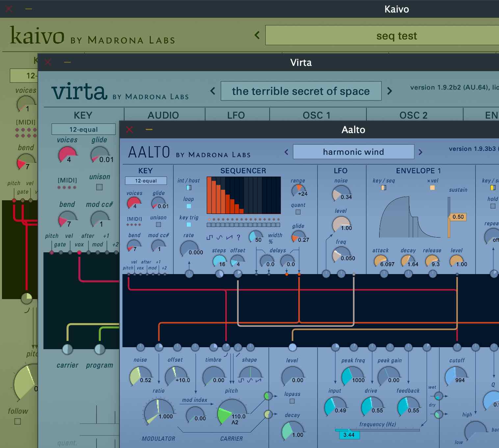
Task: Click patcher output dial below envelope release
Action: (433, 273)
